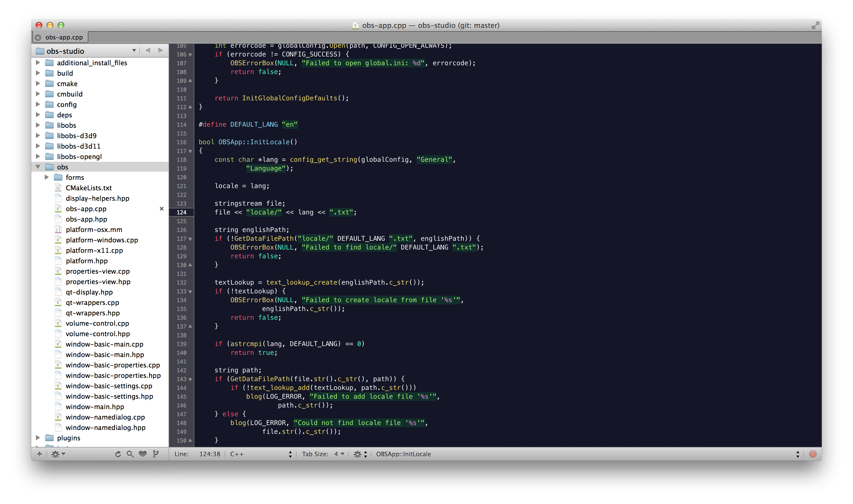Click the magnifying glass search icon
The image size is (853, 504).
(130, 454)
